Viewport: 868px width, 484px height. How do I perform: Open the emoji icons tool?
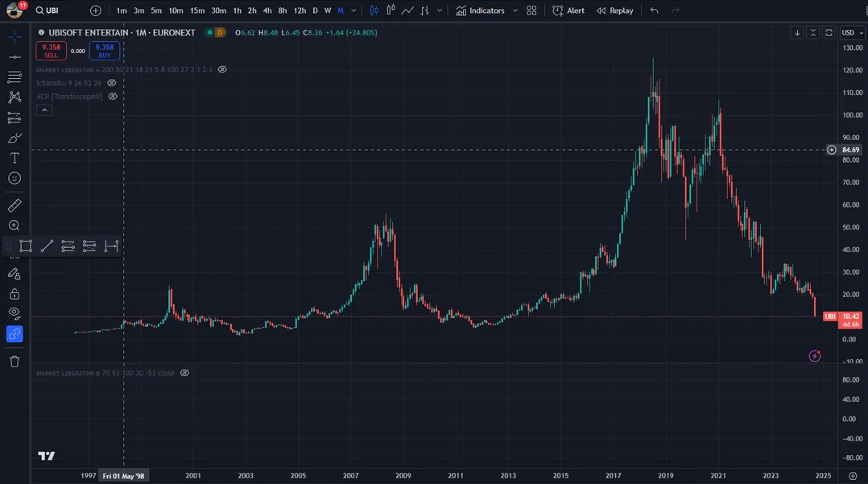[14, 178]
